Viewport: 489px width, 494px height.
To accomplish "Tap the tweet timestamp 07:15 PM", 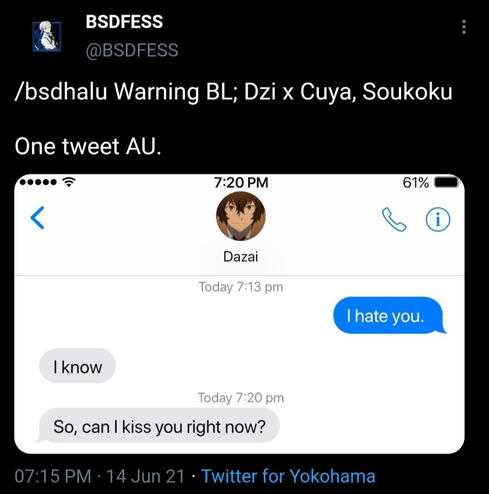I will tap(53, 476).
